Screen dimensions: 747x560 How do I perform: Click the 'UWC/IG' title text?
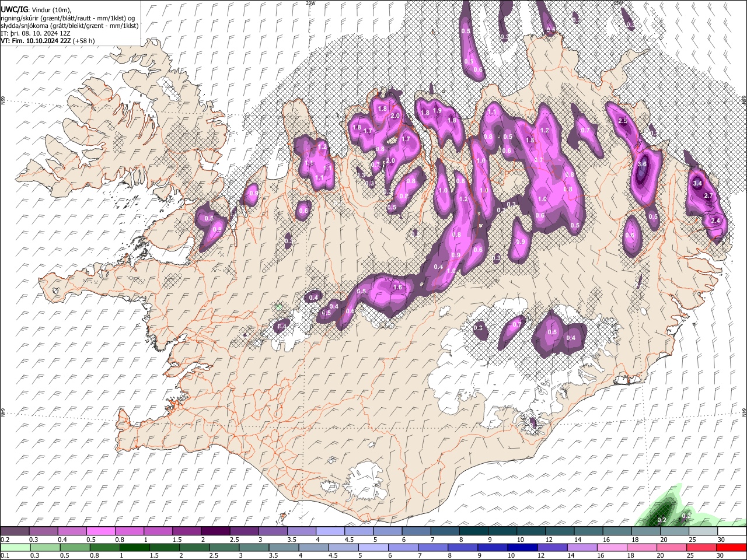(15, 10)
